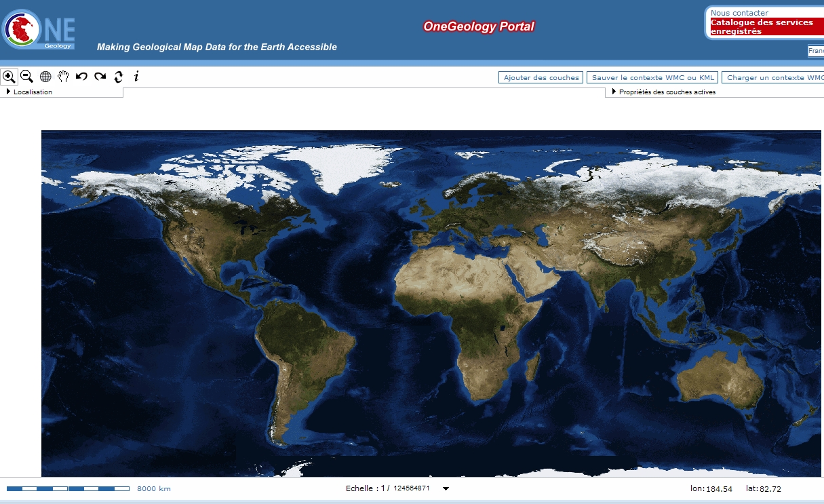This screenshot has height=504, width=824.
Task: Click the OneGeology logo
Action: [x=39, y=29]
